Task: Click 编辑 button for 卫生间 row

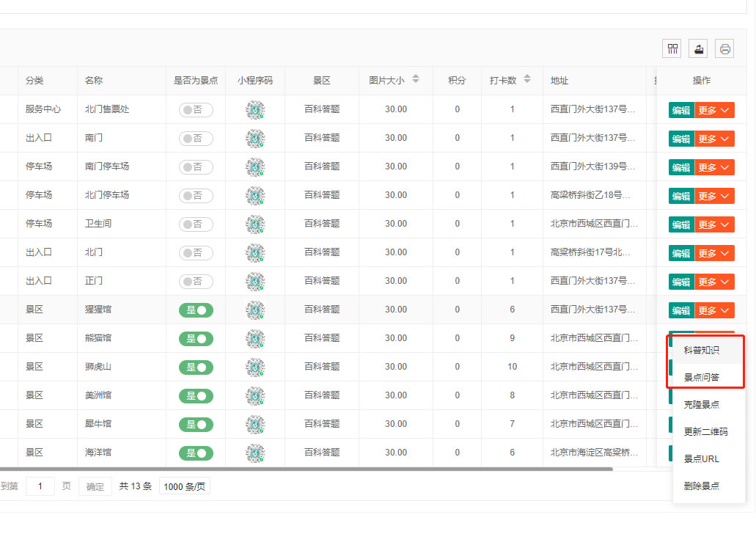Action: coord(681,224)
